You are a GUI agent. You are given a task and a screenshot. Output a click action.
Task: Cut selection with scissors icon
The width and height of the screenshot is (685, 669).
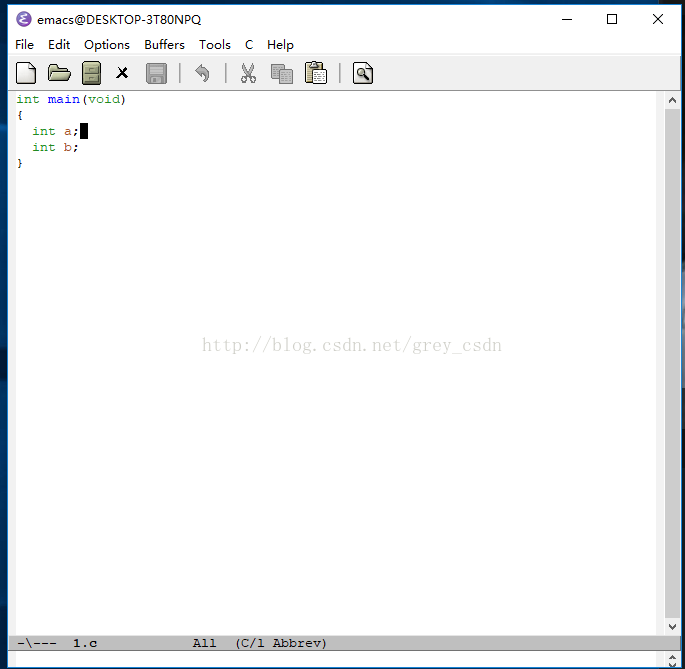(248, 73)
